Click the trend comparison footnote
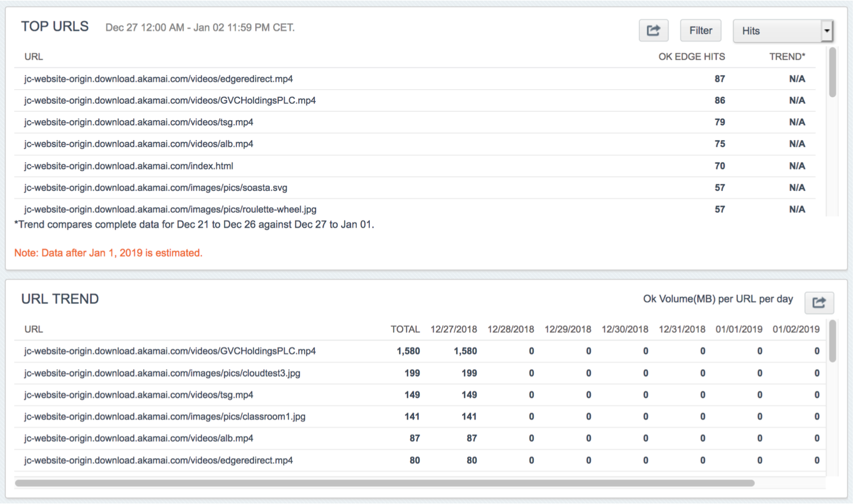The width and height of the screenshot is (854, 504). [194, 224]
